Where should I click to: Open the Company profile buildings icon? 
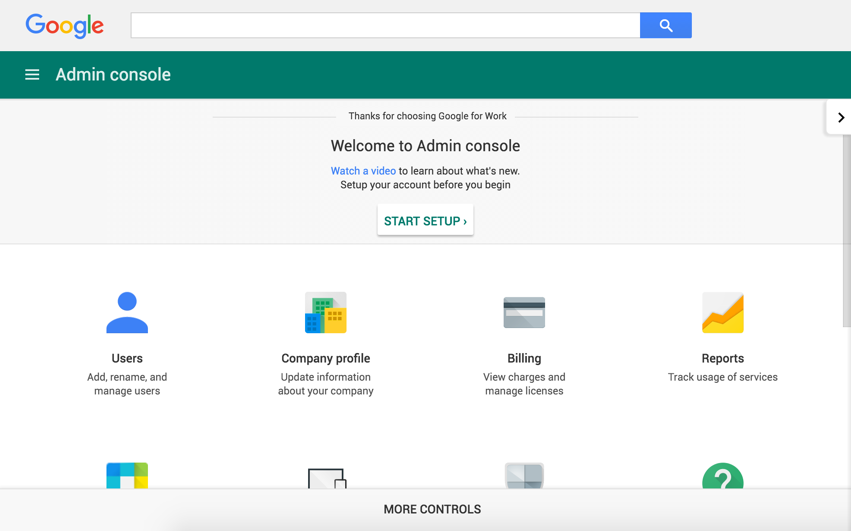click(326, 313)
